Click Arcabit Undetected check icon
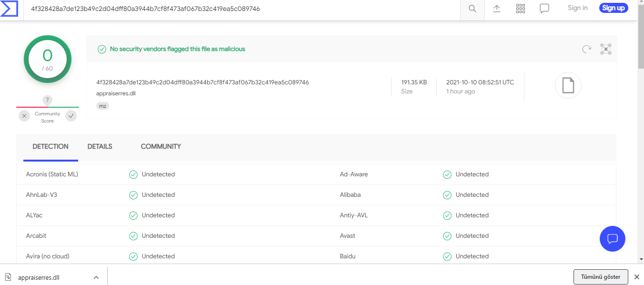644x285 pixels. 133,236
